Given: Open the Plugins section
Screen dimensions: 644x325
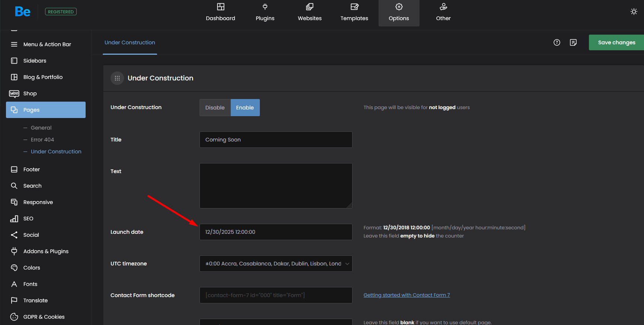Looking at the screenshot, I should point(265,13).
